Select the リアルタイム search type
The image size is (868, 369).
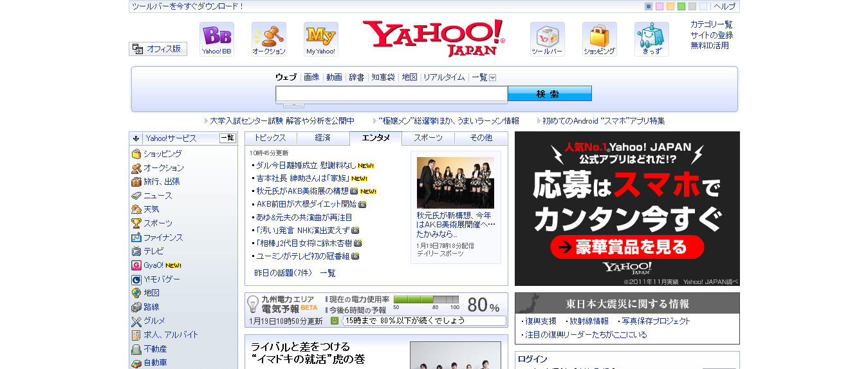coord(444,77)
